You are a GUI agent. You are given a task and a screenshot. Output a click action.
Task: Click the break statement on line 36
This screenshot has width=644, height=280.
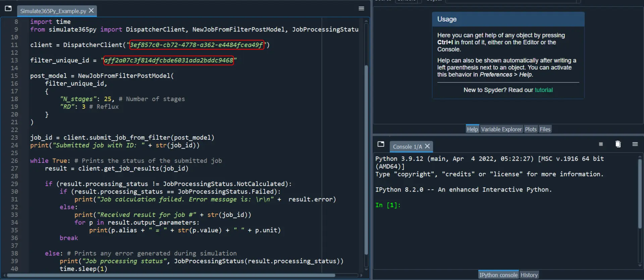tap(69, 238)
